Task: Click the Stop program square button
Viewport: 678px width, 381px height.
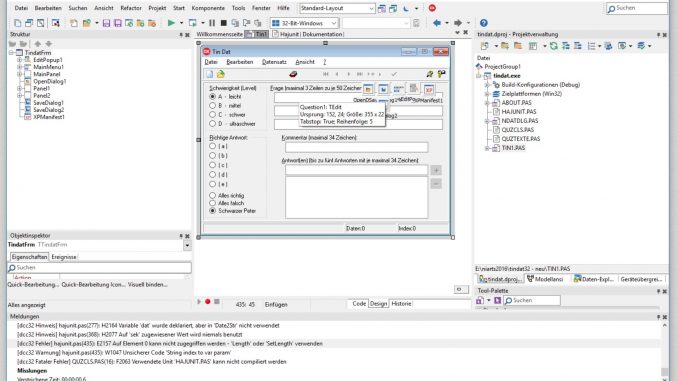Action: click(x=224, y=23)
